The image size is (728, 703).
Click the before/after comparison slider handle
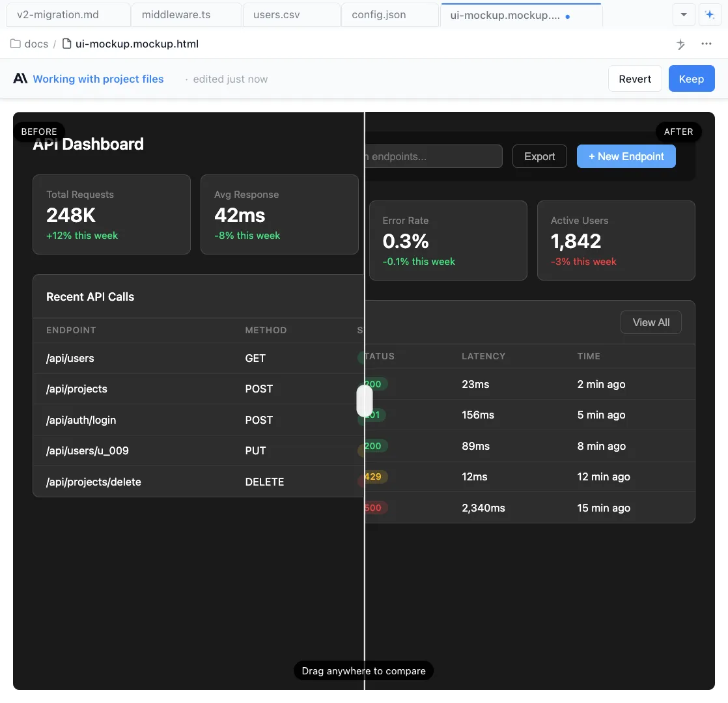pos(365,401)
